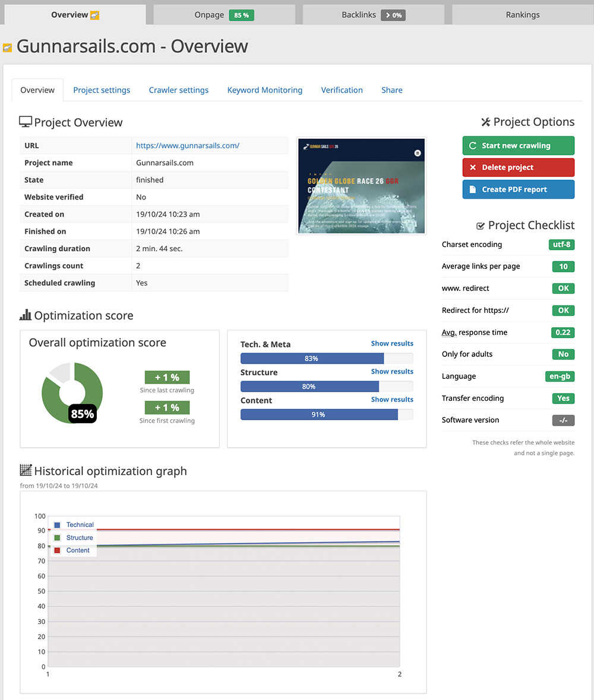This screenshot has height=700, width=594.
Task: Click the +1 % since first crawling badge
Action: [x=167, y=407]
